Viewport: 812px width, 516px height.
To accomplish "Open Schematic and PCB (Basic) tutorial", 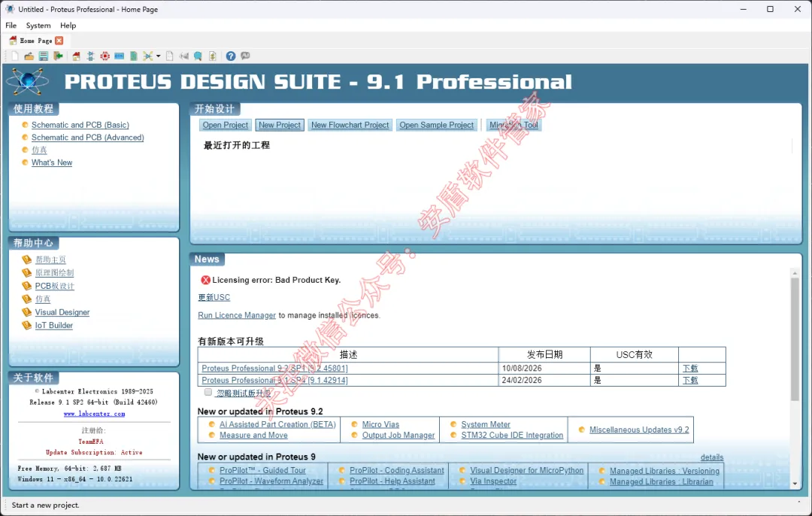I will tap(80, 125).
